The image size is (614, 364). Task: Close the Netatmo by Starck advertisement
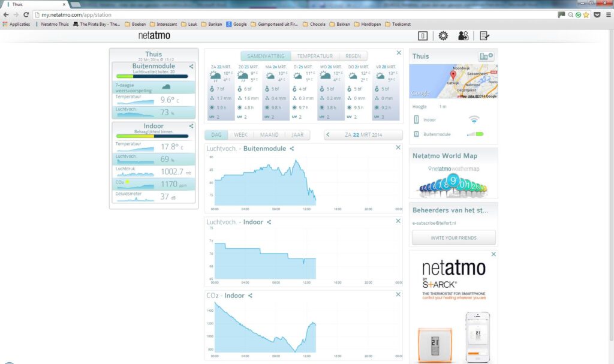[493, 254]
